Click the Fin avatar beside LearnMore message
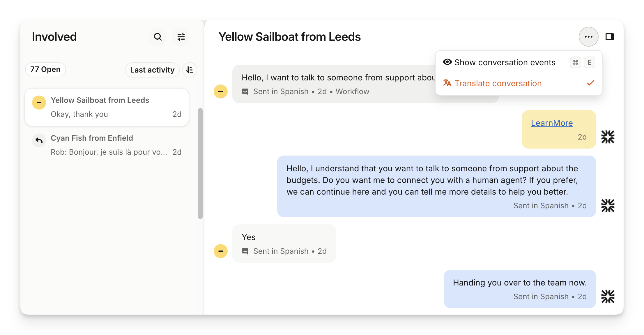 click(608, 137)
